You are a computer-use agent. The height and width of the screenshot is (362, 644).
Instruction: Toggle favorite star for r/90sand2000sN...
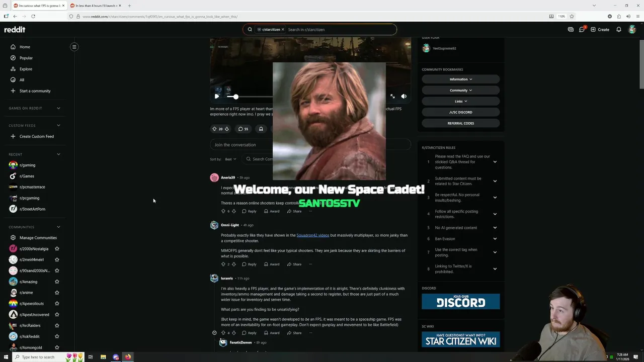[x=57, y=270]
